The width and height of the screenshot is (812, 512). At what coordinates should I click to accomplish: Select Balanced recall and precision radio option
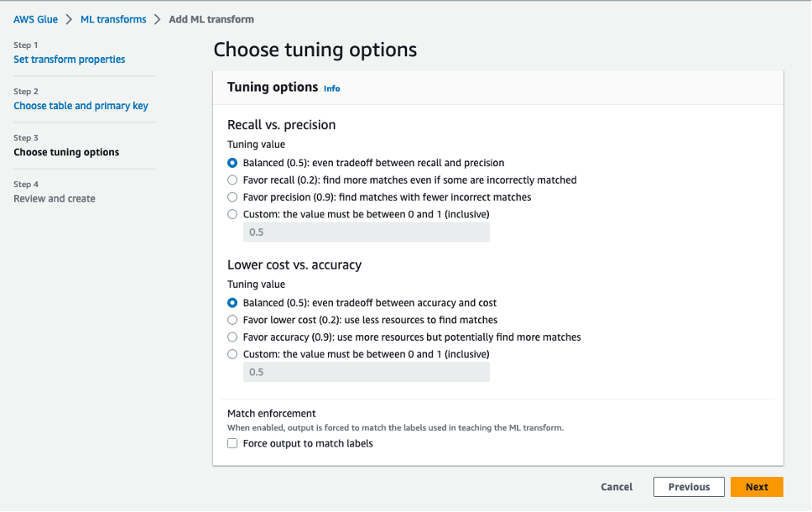232,163
